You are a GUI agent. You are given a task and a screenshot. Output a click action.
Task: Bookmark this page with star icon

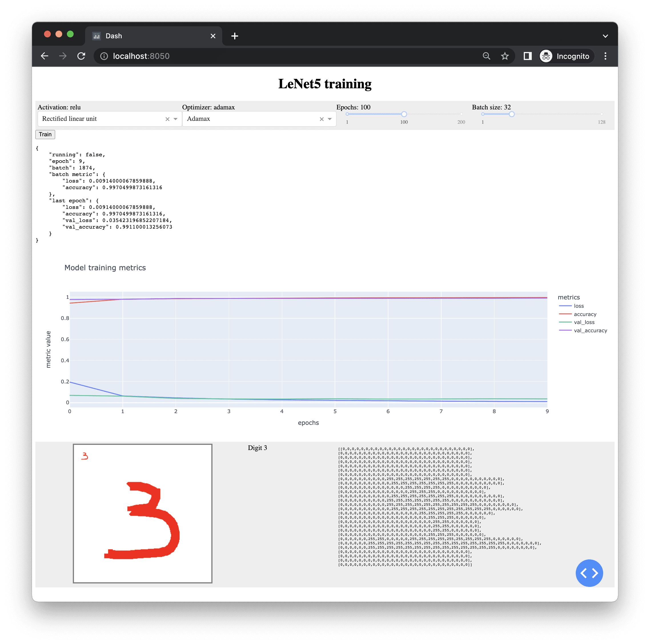point(505,56)
